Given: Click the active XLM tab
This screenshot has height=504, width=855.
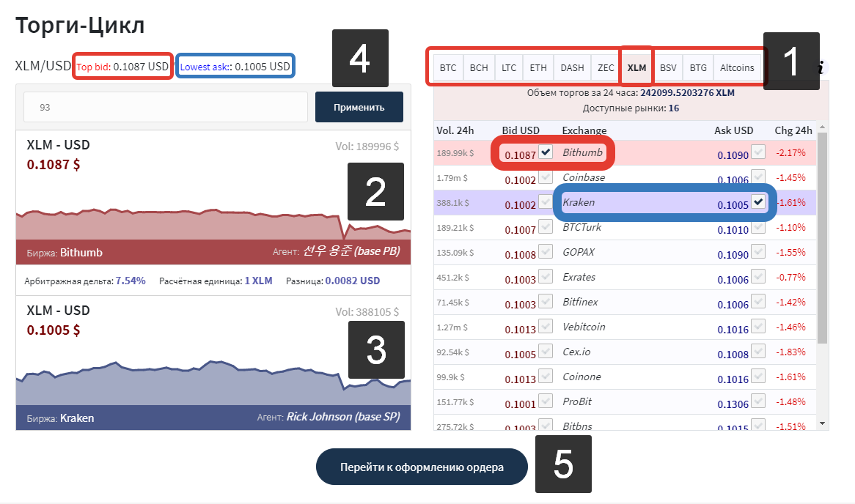Looking at the screenshot, I should coord(637,67).
